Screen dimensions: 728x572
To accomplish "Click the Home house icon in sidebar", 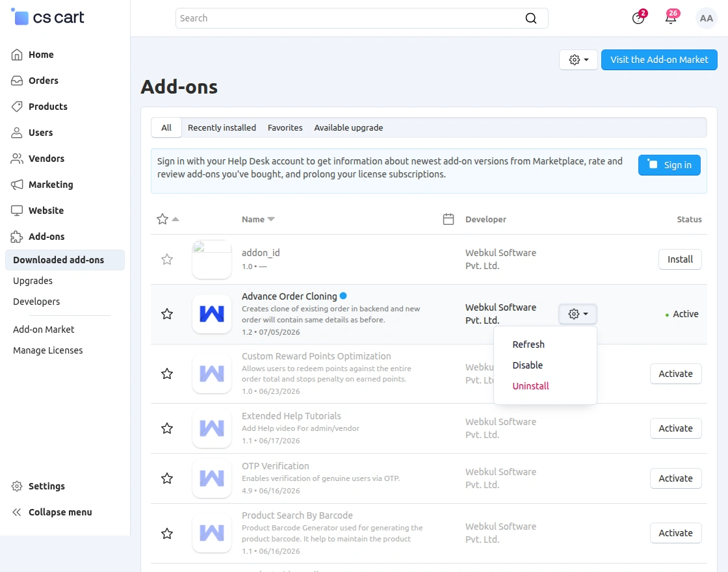I will pyautogui.click(x=17, y=55).
